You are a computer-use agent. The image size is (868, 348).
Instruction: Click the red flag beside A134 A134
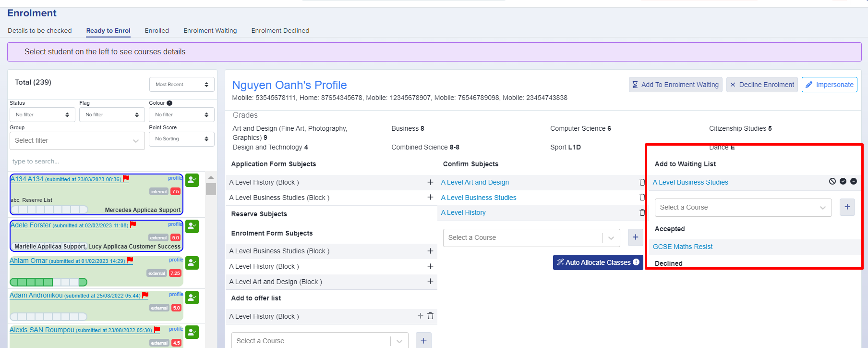tap(126, 178)
